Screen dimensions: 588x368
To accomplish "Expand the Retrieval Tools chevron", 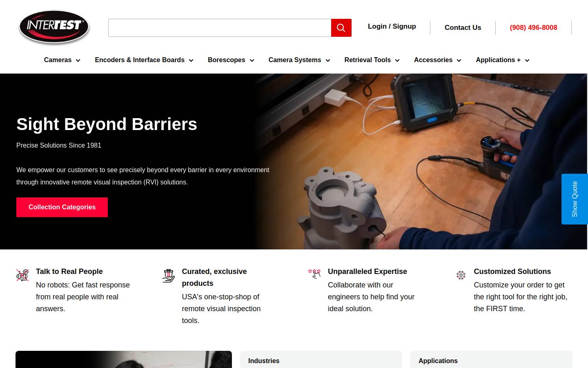I will pos(397,61).
